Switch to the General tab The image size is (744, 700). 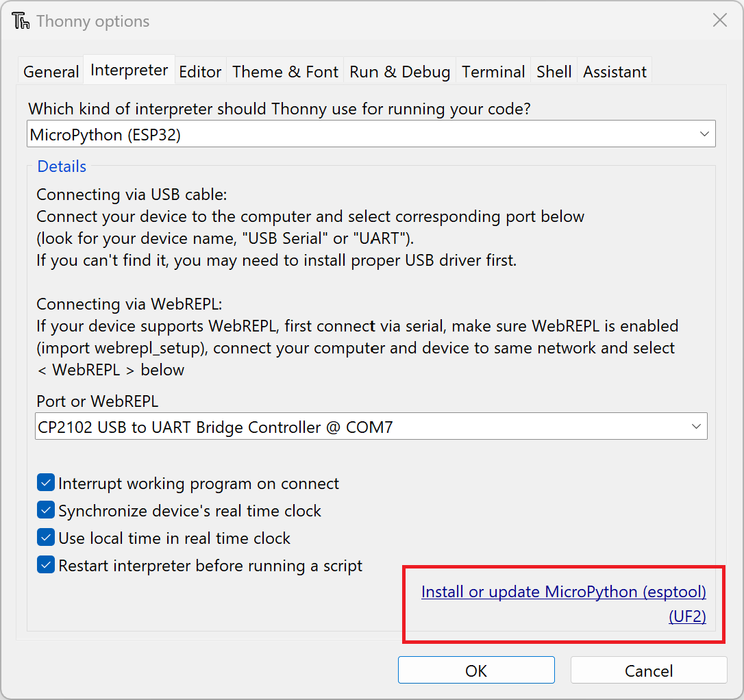(x=51, y=72)
